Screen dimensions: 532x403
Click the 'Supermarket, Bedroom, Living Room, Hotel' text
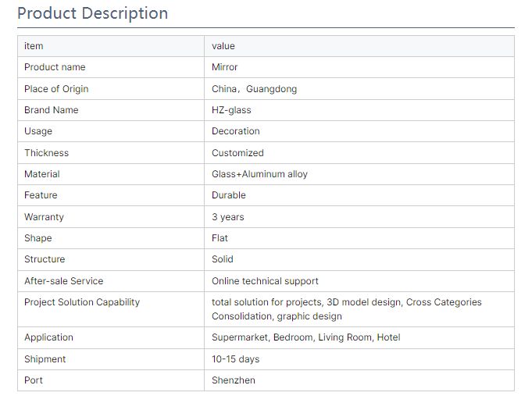coord(305,337)
